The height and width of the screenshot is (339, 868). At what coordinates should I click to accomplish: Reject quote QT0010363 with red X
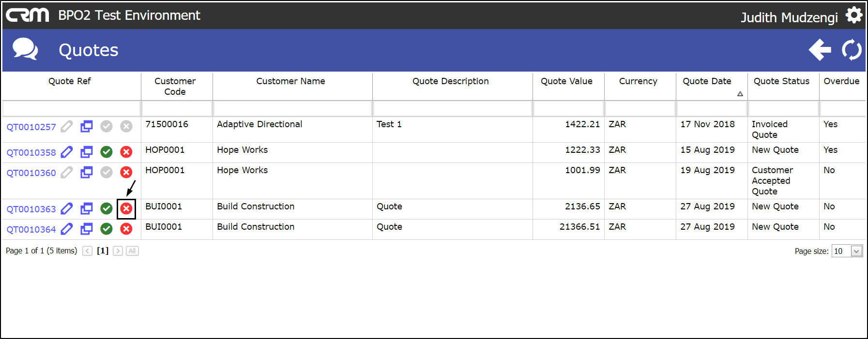click(x=126, y=209)
